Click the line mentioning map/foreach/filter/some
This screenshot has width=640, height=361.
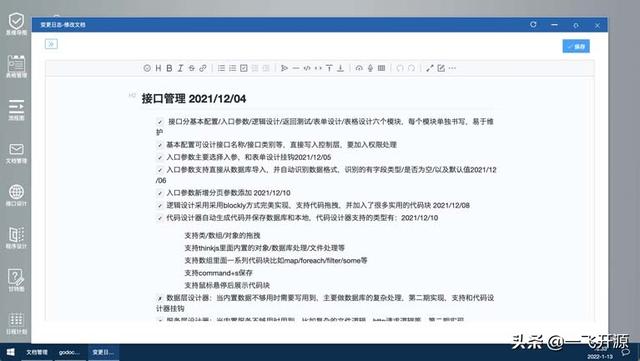coord(276,261)
